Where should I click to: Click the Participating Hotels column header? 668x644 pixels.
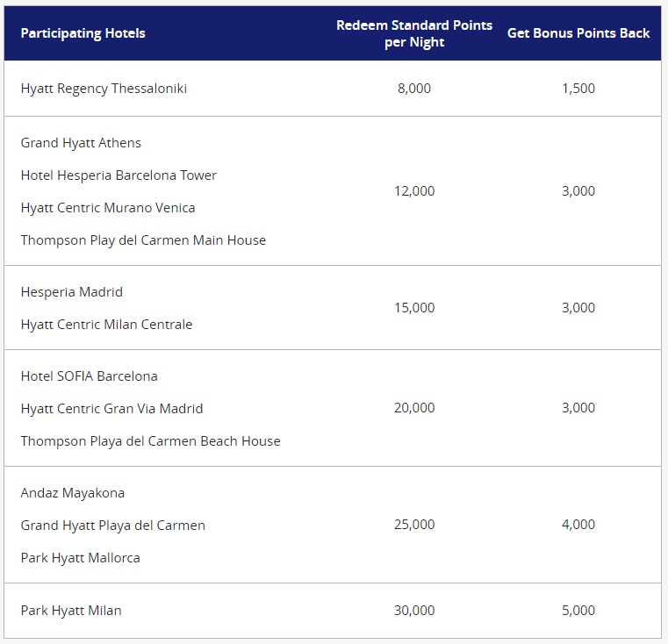[83, 33]
